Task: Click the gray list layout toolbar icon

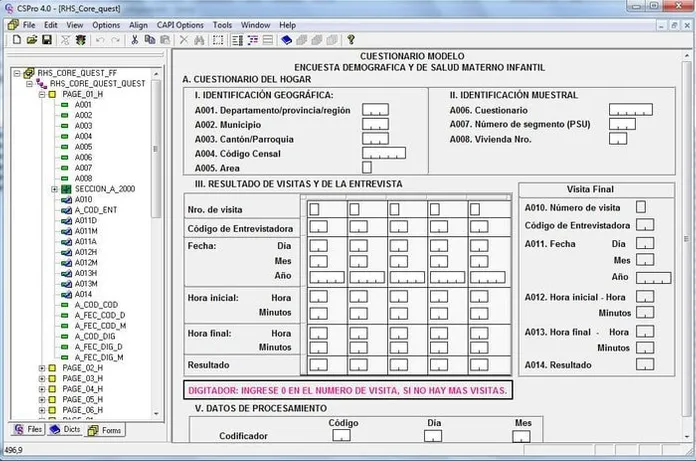Action: coord(268,40)
